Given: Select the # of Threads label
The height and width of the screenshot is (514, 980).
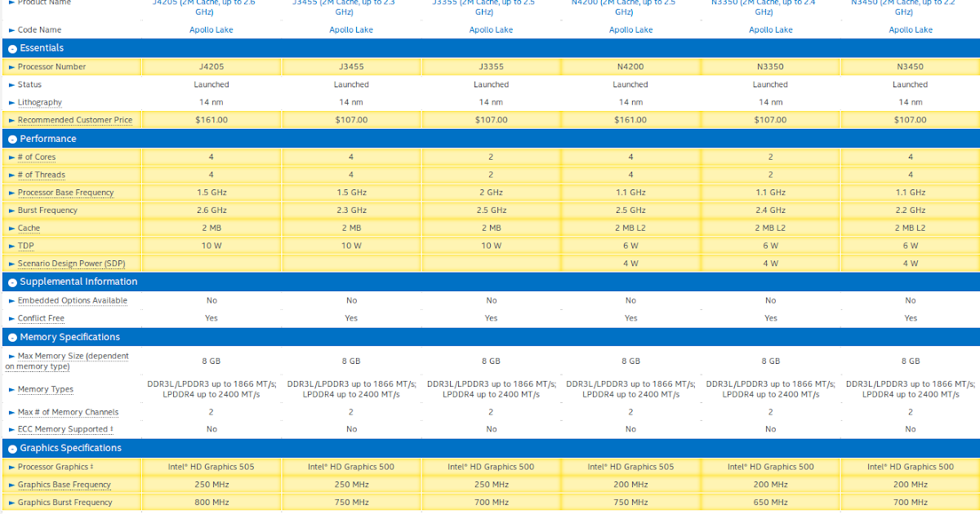Looking at the screenshot, I should [42, 175].
